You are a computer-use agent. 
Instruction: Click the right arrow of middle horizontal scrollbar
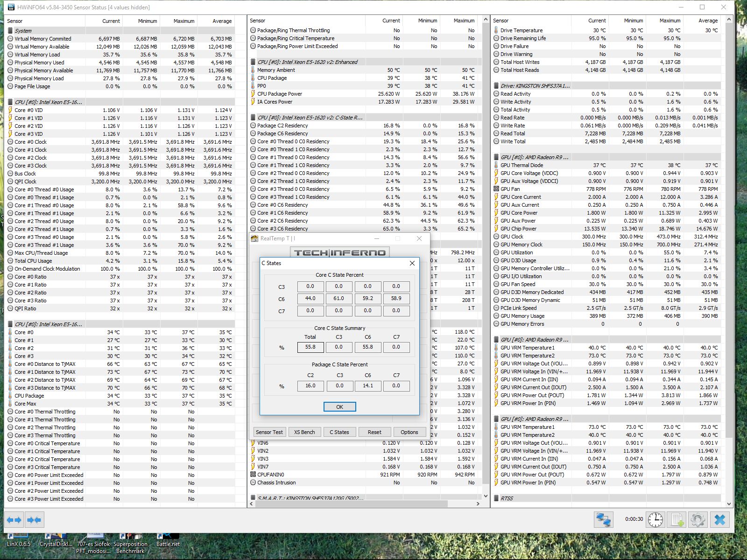pos(478,504)
